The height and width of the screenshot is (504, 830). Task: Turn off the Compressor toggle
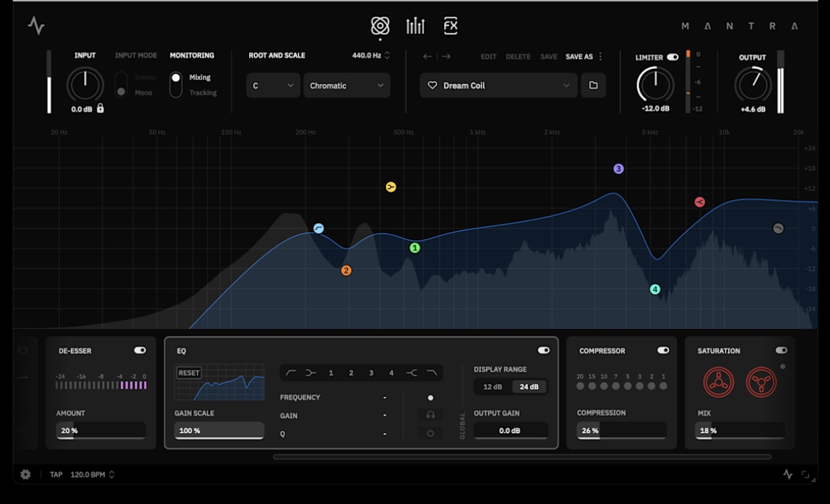click(x=663, y=350)
